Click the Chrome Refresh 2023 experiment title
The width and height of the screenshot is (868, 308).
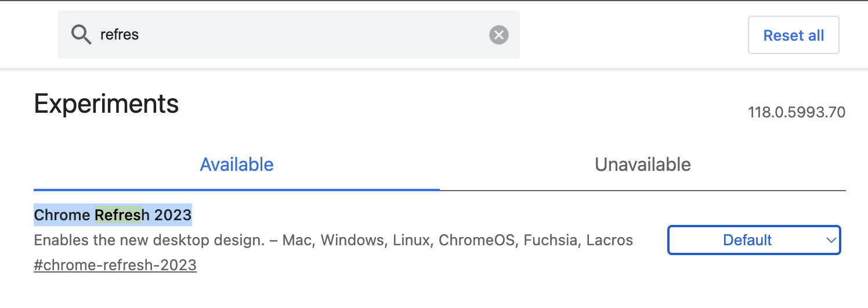pyautogui.click(x=113, y=215)
